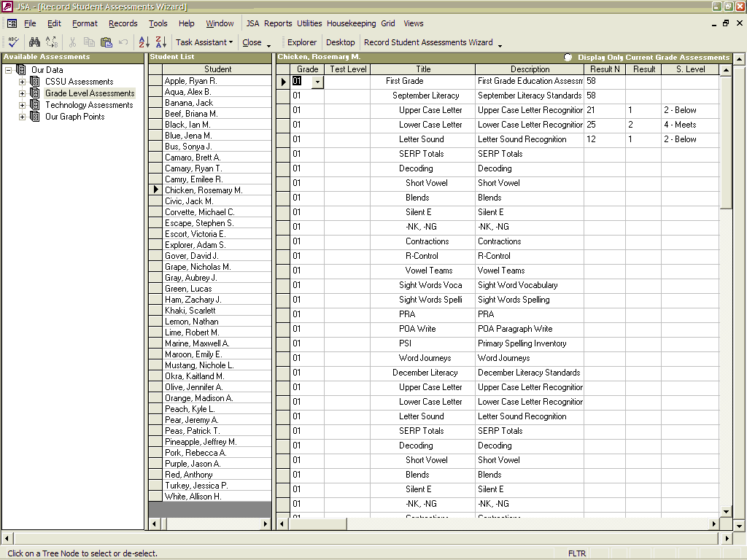Screen dimensions: 747x560
Task: Select student Lemon, Nathan
Action: pyautogui.click(x=217, y=322)
